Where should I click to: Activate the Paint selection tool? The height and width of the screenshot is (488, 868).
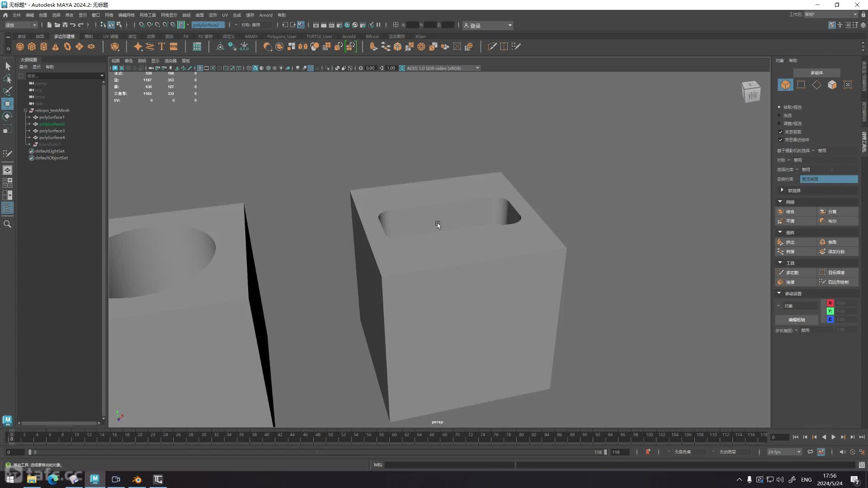[x=8, y=91]
